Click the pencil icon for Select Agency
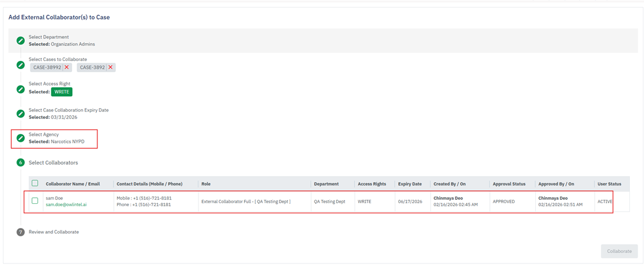This screenshot has width=644, height=267. coord(21,138)
